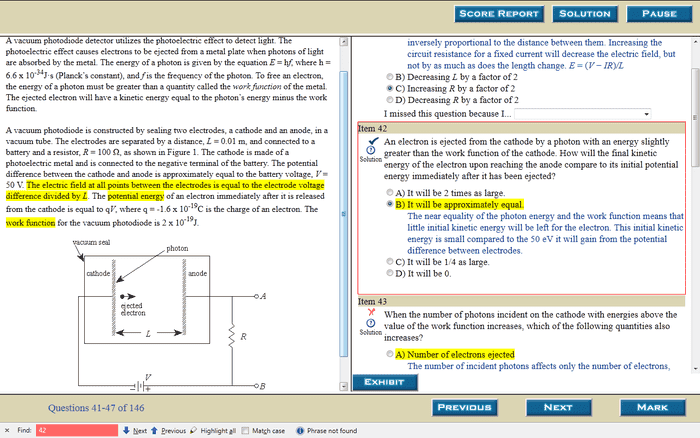Find previous match arrow in Find bar

tap(154, 430)
